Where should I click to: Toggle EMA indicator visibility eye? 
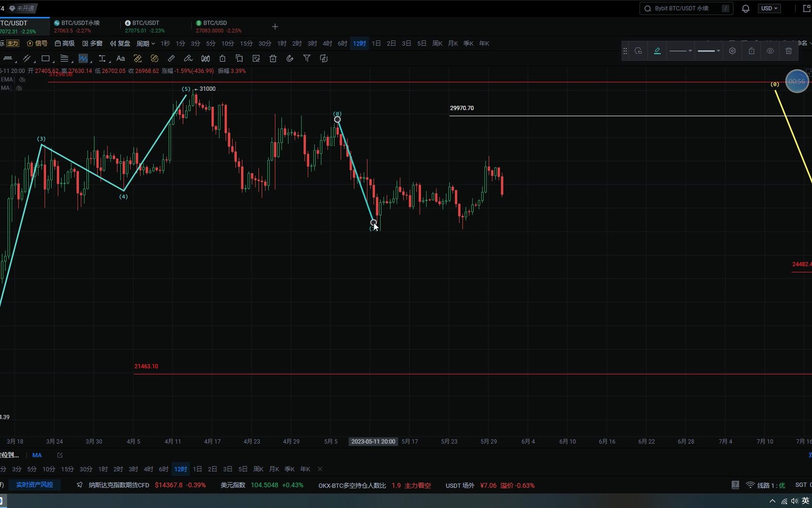22,79
